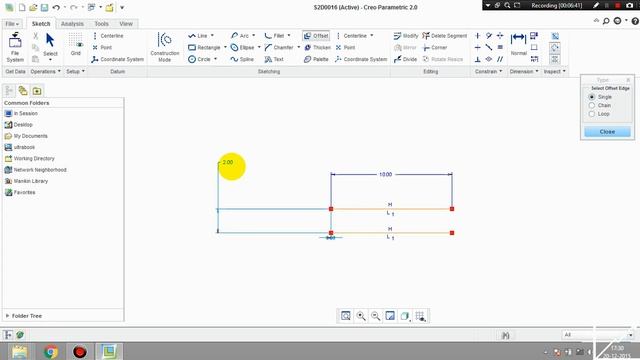Image resolution: width=640 pixels, height=360 pixels.
Task: Open the In Session folder
Action: [x=21, y=113]
